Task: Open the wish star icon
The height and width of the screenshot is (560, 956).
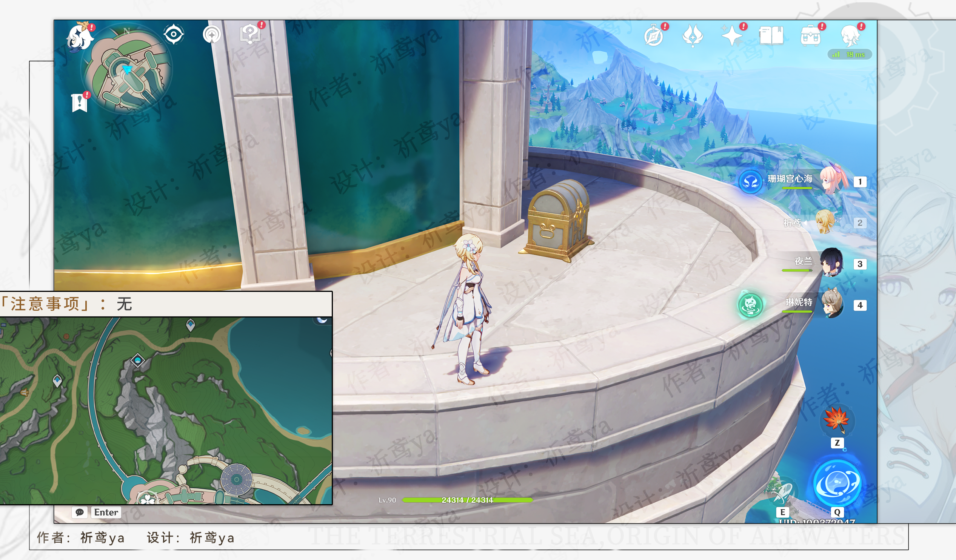Action: coord(732,37)
